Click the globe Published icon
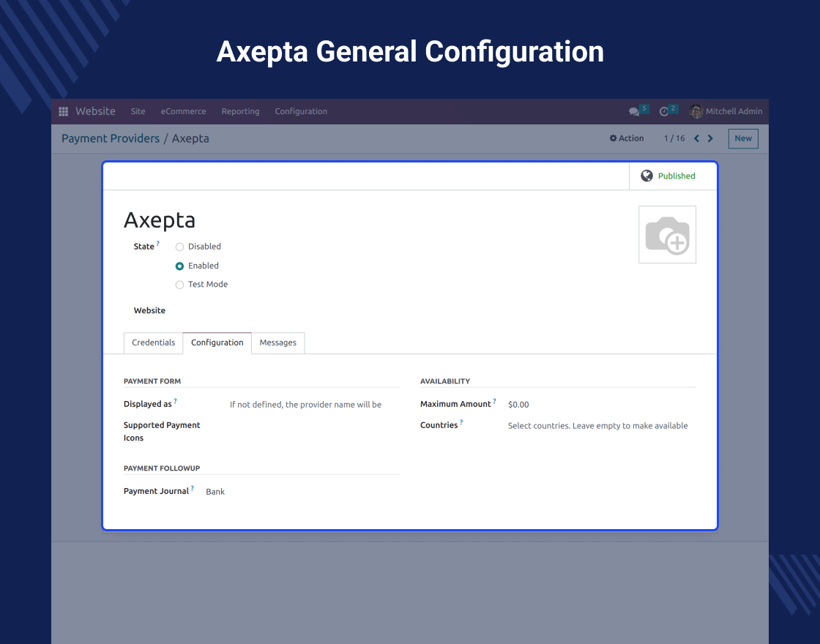This screenshot has width=820, height=644. pyautogui.click(x=647, y=176)
